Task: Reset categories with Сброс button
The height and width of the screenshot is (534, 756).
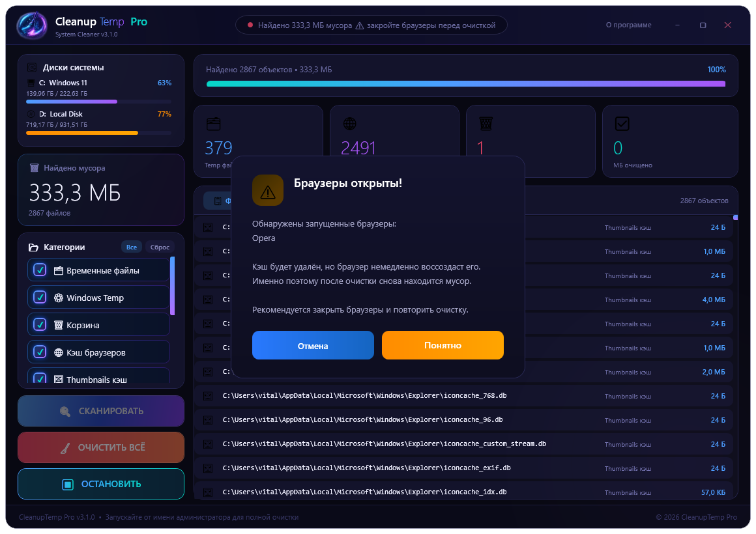Action: pos(160,247)
